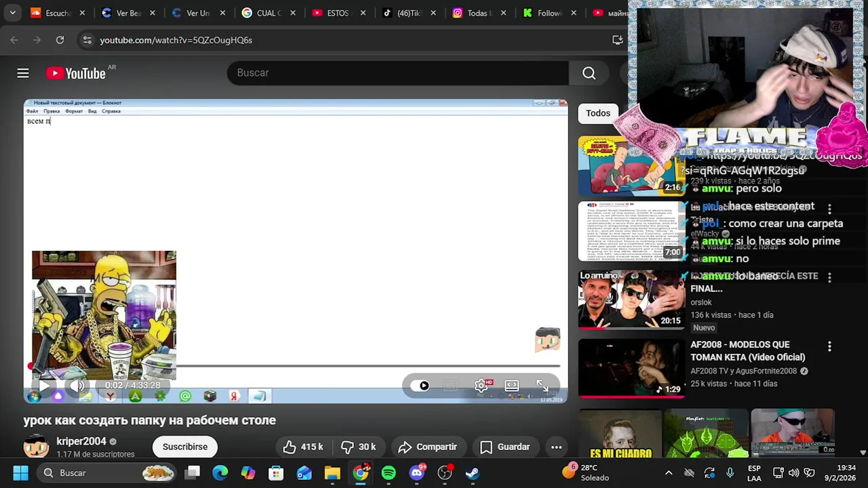Open Spotify from the taskbar
Screen dimensions: 868x488
pyautogui.click(x=389, y=472)
